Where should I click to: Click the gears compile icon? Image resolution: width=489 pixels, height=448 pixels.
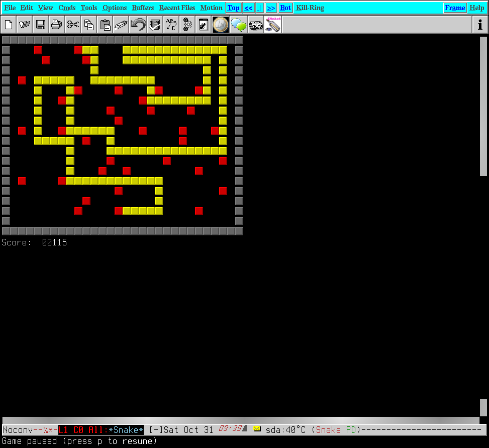coord(187,25)
